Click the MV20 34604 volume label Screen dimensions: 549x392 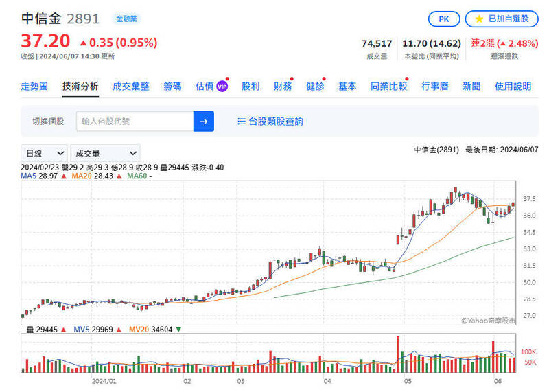150,330
